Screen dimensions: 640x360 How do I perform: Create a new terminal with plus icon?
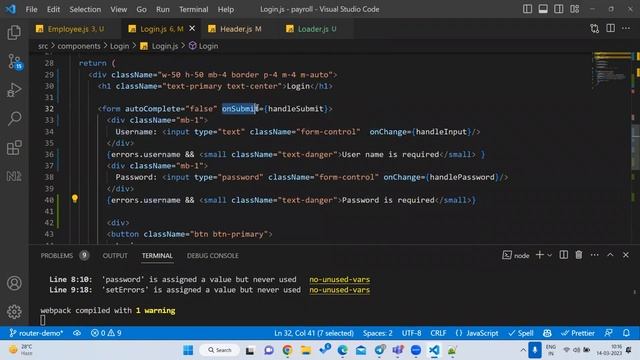pyautogui.click(x=539, y=255)
